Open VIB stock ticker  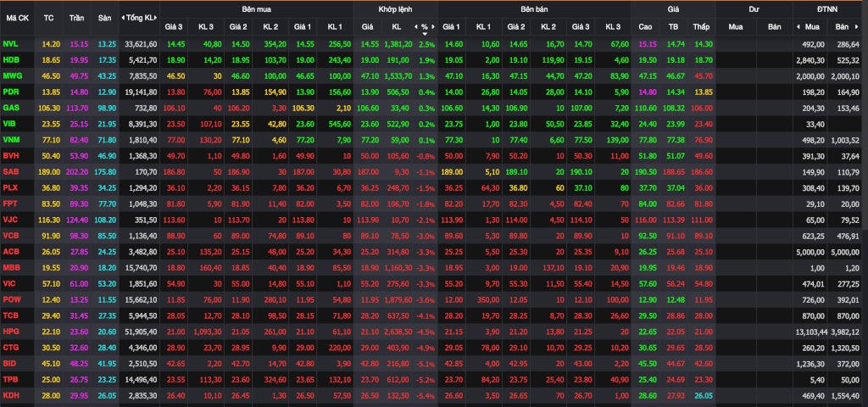click(10, 124)
